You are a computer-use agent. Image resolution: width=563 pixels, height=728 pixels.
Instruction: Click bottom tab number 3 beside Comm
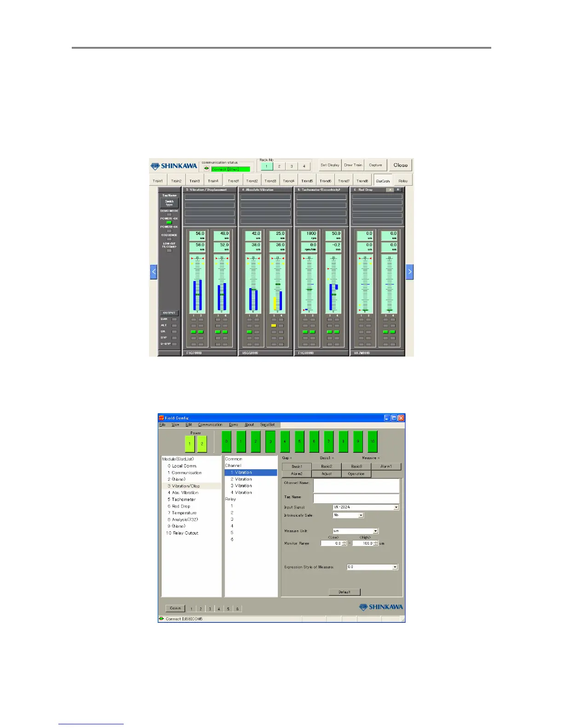coord(210,609)
